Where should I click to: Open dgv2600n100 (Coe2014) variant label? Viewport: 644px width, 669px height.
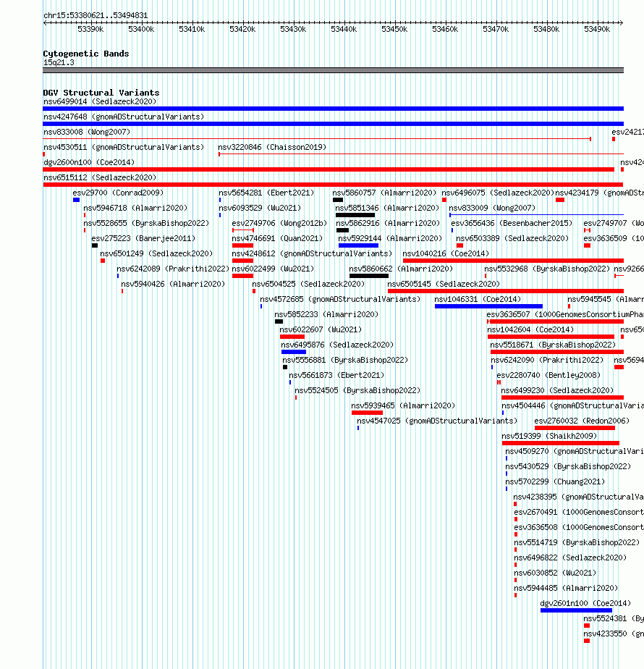click(89, 162)
